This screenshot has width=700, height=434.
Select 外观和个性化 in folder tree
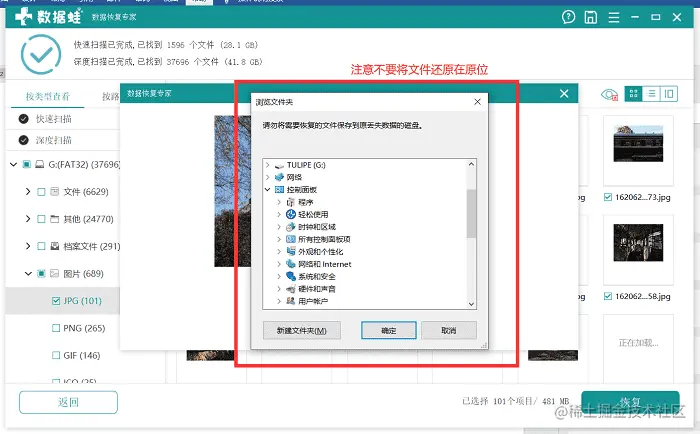[321, 252]
